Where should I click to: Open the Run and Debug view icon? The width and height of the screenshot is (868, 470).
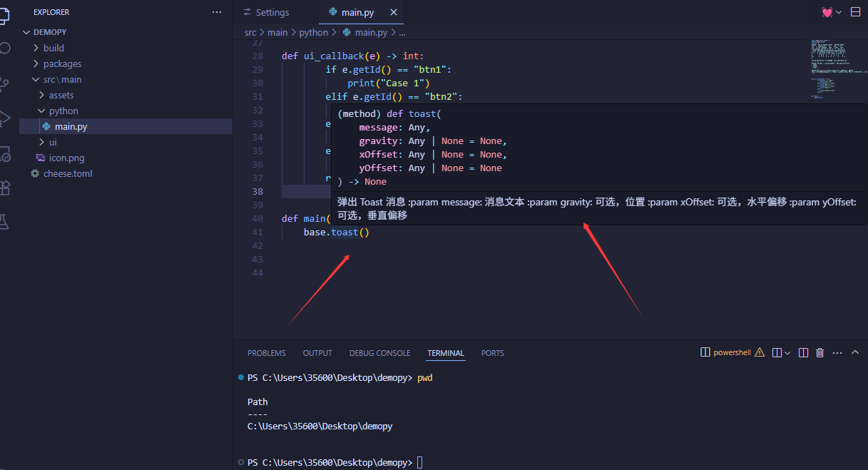click(4, 118)
